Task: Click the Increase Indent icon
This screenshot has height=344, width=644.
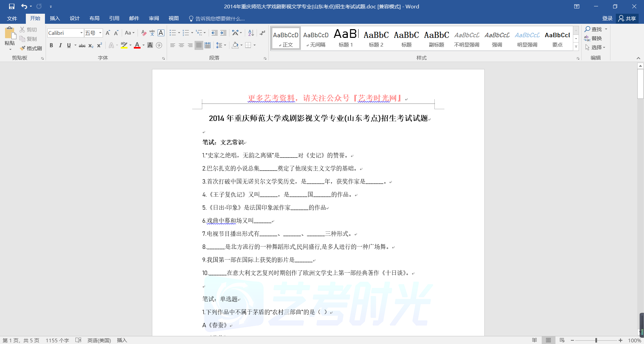Action: pyautogui.click(x=223, y=33)
